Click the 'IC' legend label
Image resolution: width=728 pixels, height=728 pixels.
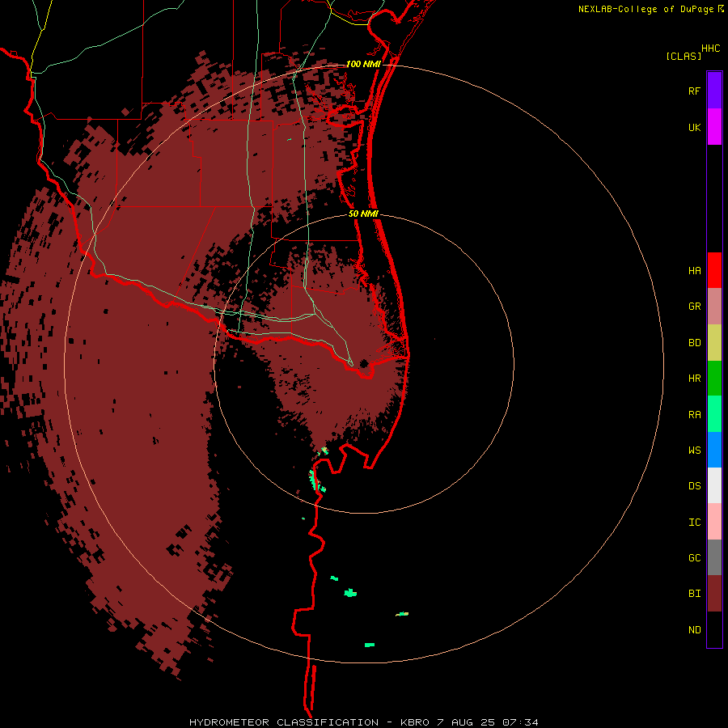pos(694,522)
